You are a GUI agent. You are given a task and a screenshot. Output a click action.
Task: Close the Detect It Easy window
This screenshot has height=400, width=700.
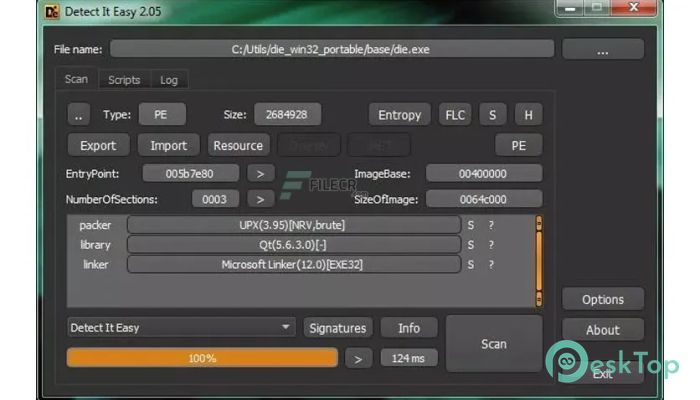point(634,8)
